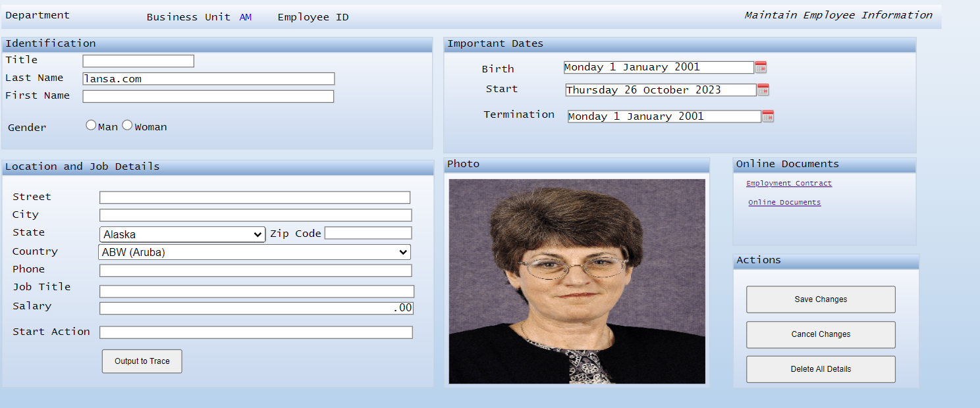Click into the Title input field
The image size is (980, 408).
tap(138, 61)
